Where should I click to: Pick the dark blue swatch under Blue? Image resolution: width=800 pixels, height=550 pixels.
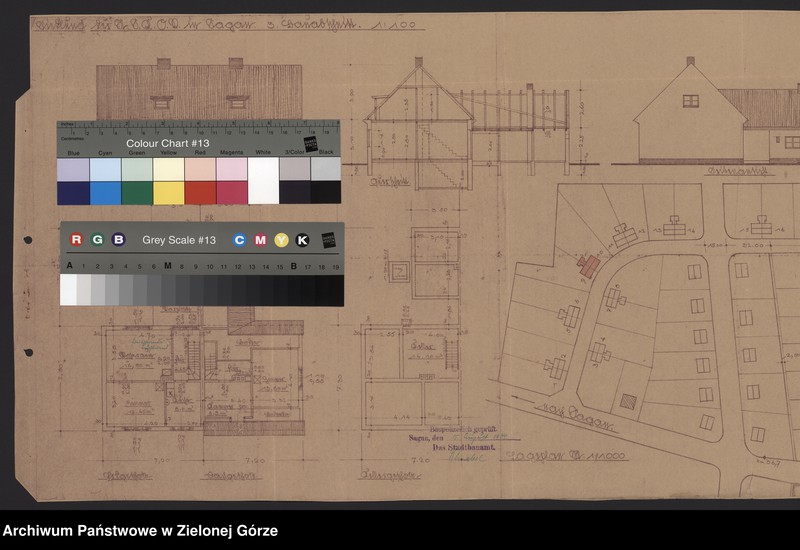(73, 193)
